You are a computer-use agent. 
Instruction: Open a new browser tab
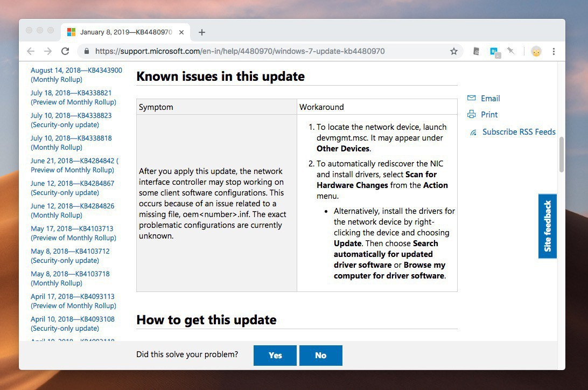click(x=202, y=32)
